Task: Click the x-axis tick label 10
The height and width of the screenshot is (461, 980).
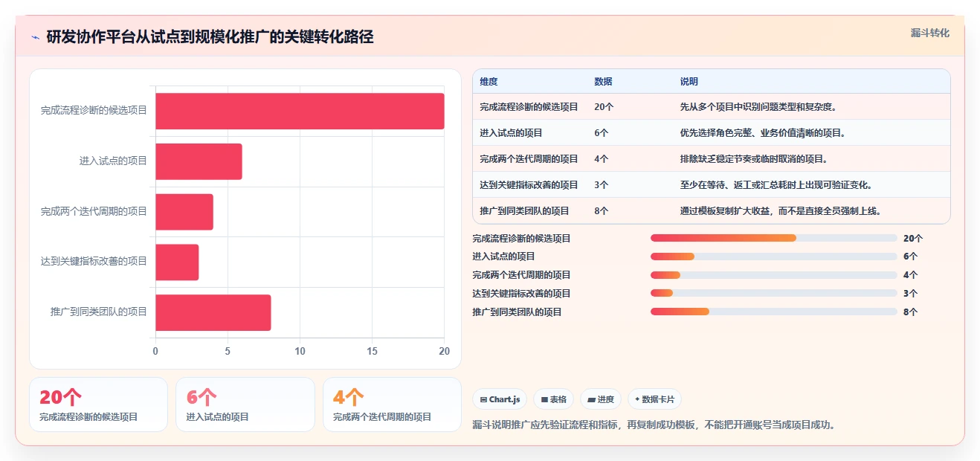Action: point(300,351)
